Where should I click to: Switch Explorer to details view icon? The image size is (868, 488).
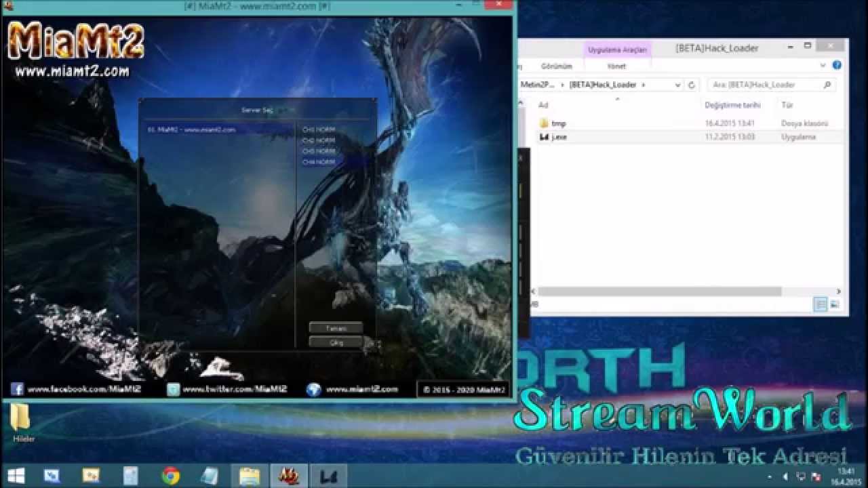[x=821, y=305]
